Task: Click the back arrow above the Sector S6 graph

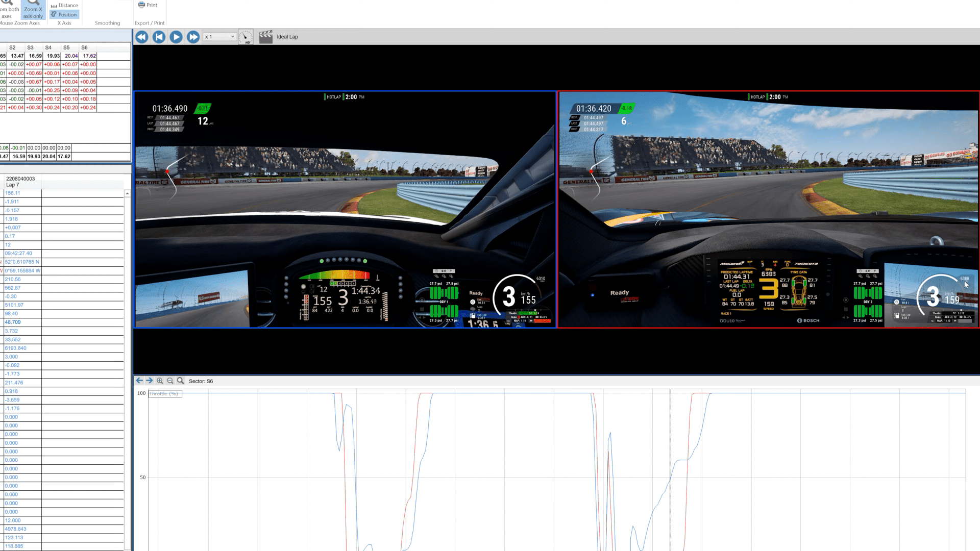Action: click(139, 381)
